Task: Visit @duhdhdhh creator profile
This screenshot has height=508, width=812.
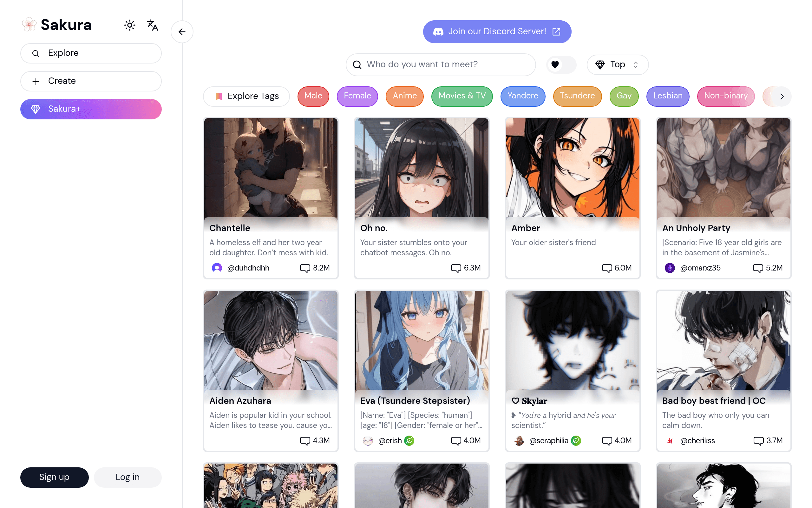Action: 248,268
